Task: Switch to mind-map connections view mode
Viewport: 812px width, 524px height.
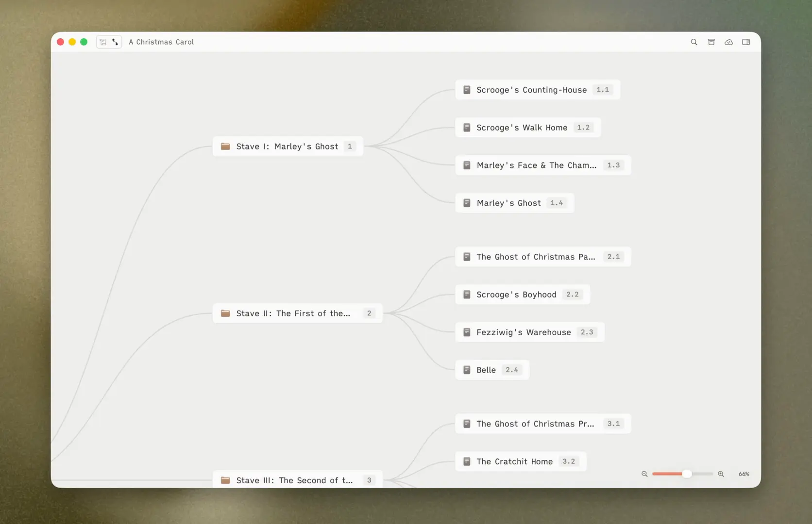Action: [115, 42]
